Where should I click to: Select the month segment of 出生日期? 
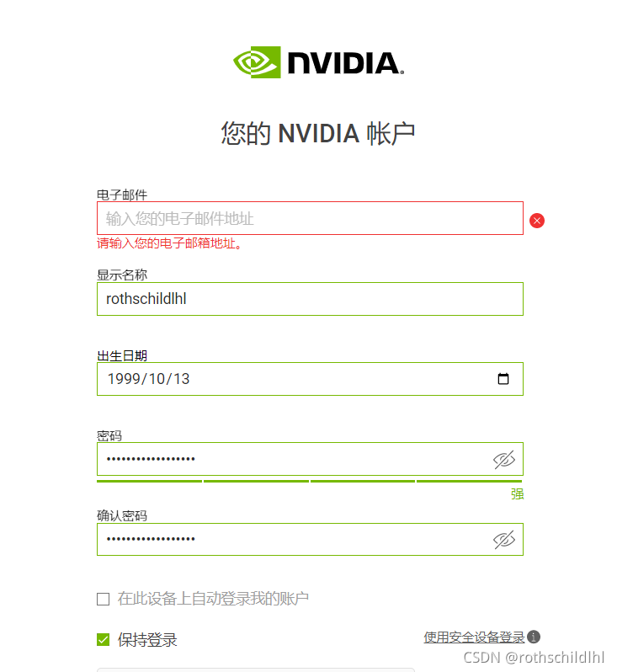point(157,379)
